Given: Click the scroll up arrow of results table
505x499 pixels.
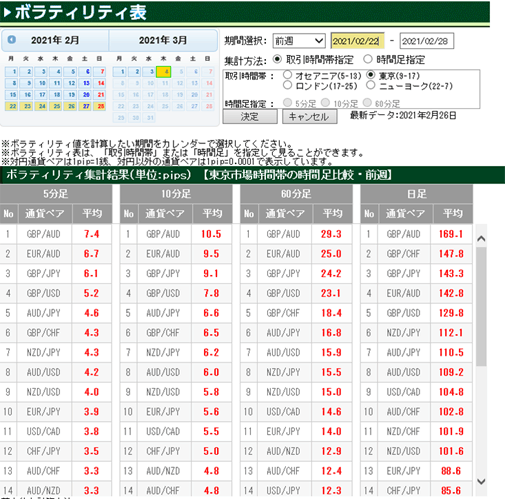Looking at the screenshot, I should point(481,239).
